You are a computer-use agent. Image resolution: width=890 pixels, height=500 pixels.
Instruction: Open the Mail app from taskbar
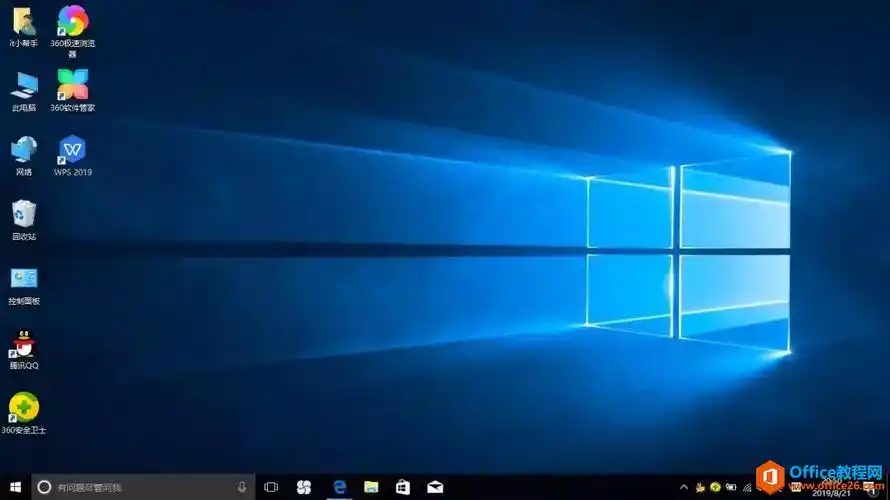(435, 487)
